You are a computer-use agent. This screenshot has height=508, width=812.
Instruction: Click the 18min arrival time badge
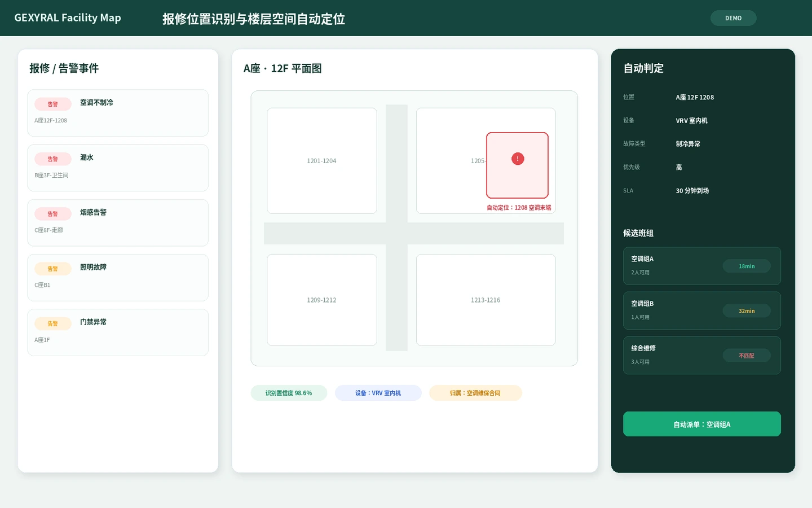[x=747, y=266]
